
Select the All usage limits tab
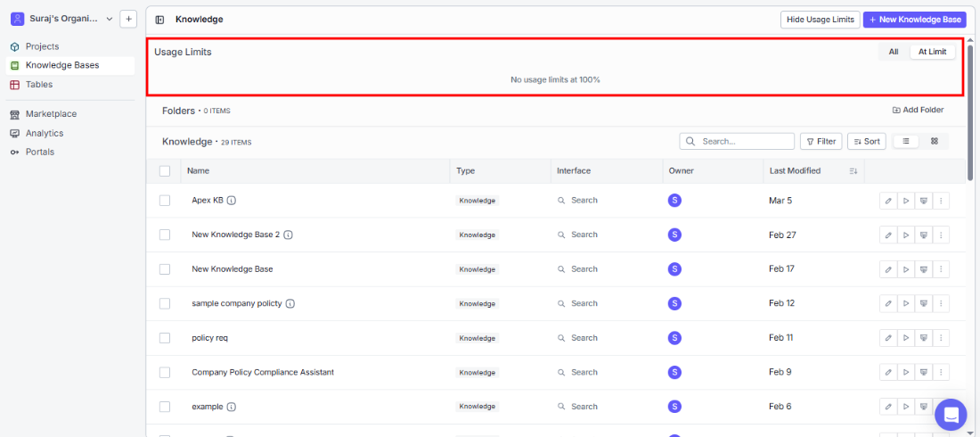click(894, 52)
